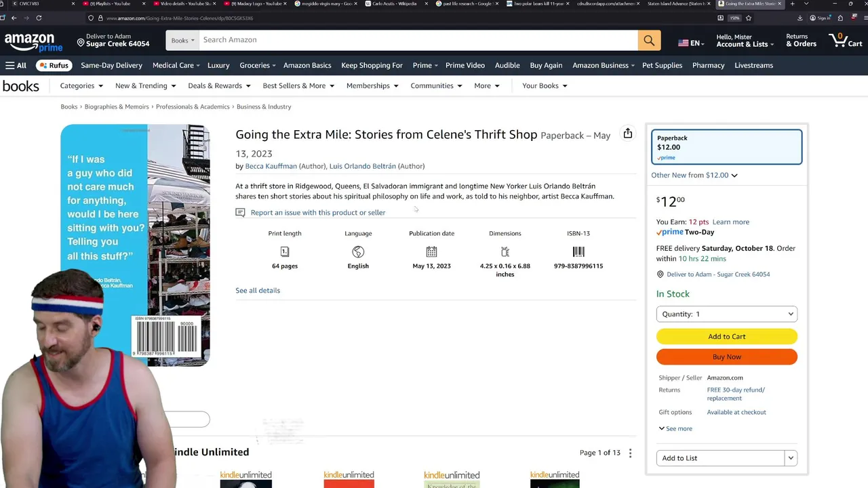The height and width of the screenshot is (488, 868).
Task: Click the Add to Cart button
Action: (727, 336)
